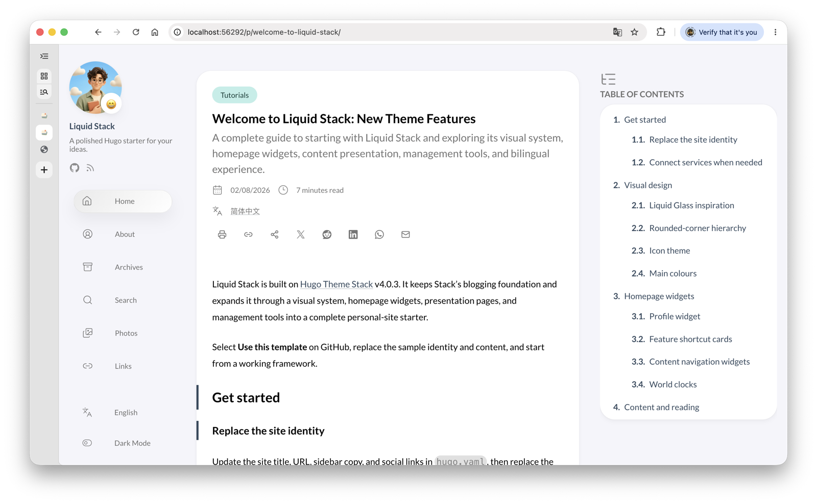Open the tab groups grid icon

point(44,76)
